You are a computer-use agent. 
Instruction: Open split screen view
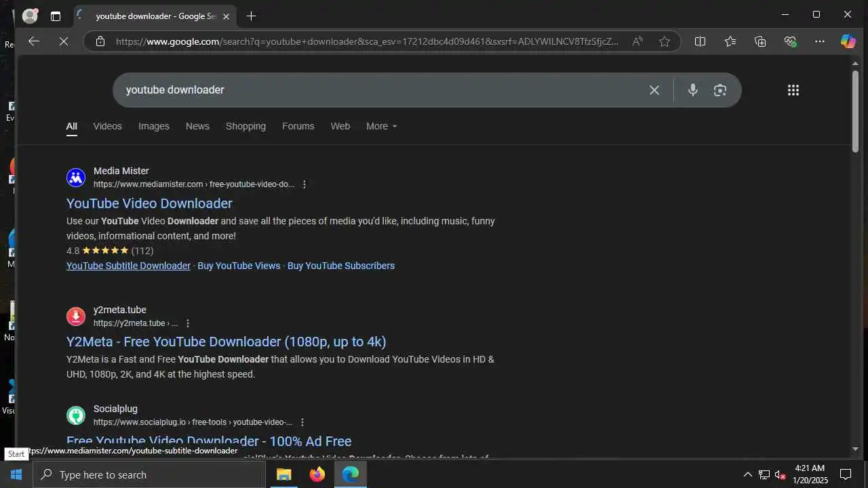pos(700,41)
